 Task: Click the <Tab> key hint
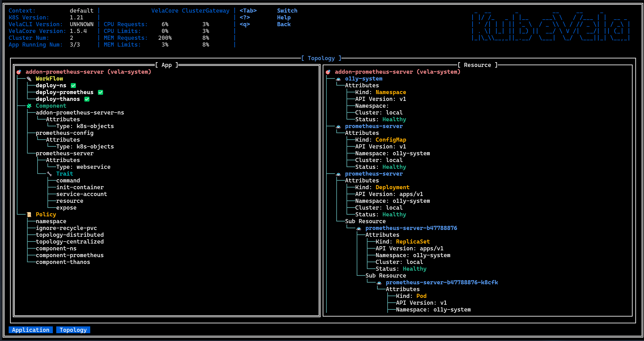[x=248, y=11]
